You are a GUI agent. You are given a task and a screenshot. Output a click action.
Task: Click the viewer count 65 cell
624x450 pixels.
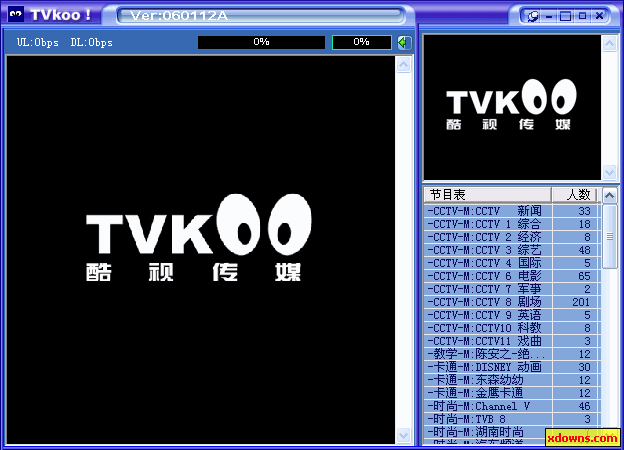coord(575,276)
